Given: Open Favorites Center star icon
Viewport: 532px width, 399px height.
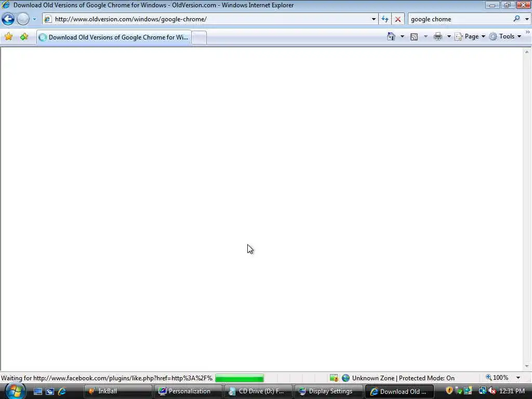Looking at the screenshot, I should point(8,37).
